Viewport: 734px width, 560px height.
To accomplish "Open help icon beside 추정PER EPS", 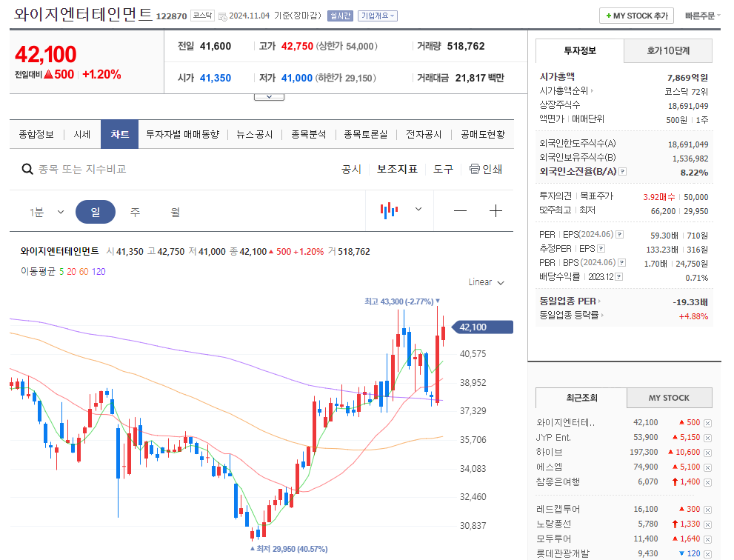I will 601,249.
